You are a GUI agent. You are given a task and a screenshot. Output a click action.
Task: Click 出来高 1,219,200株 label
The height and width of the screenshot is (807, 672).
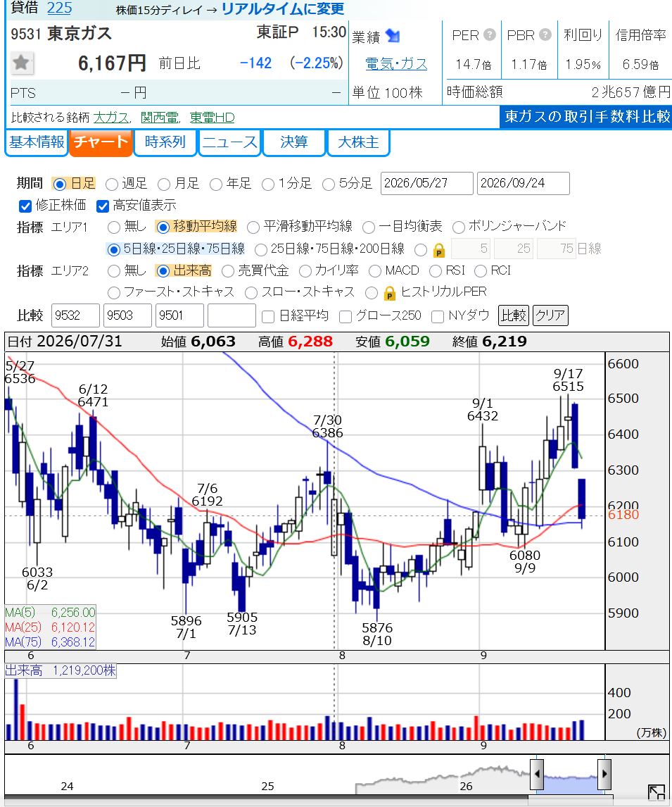60,670
